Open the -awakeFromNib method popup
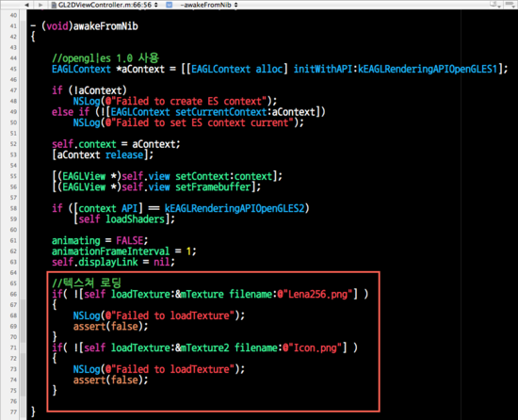This screenshot has width=518, height=420. [x=209, y=5]
